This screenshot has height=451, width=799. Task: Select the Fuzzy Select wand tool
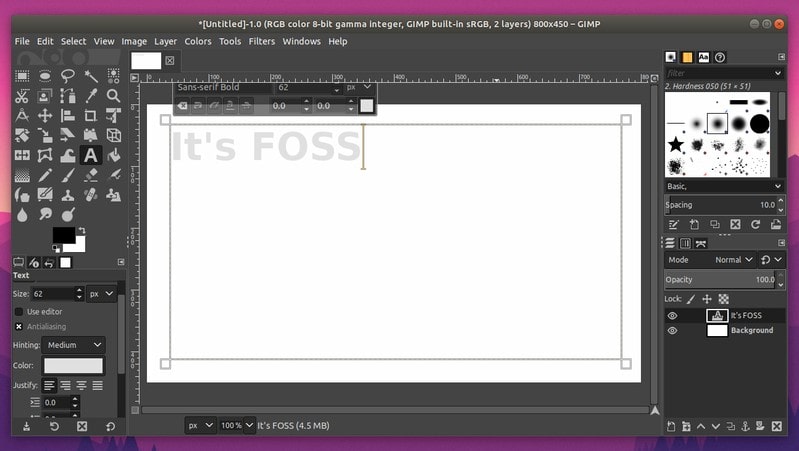91,76
